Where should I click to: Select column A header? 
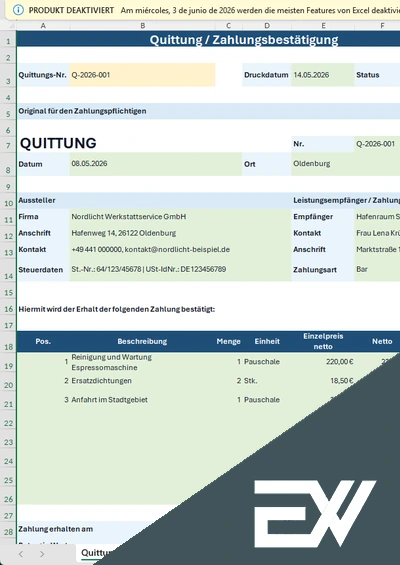(43, 26)
